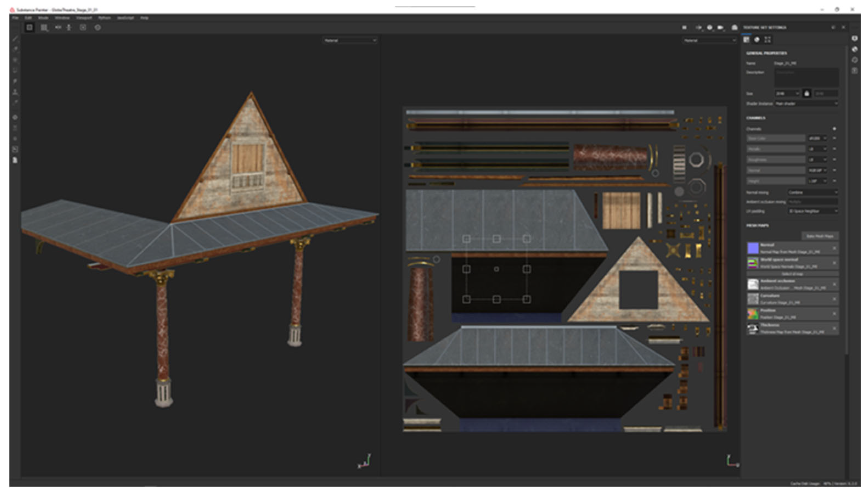Click the camera icon in viewport toolbar
Image resolution: width=868 pixels, height=497 pixels.
click(720, 28)
